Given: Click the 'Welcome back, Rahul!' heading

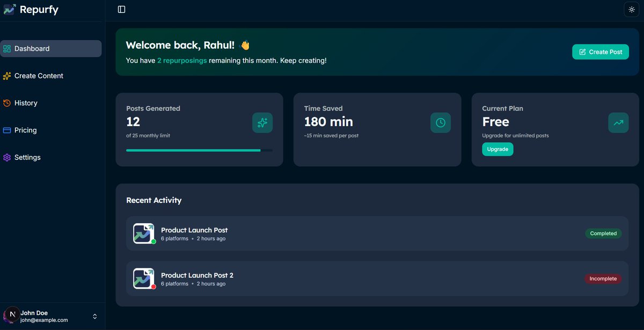Looking at the screenshot, I should point(180,46).
